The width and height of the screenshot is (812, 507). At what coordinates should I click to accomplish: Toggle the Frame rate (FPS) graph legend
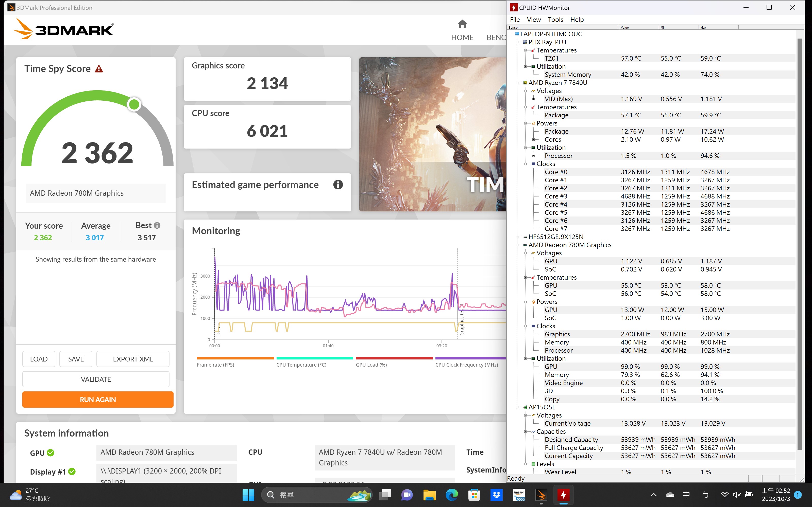(216, 365)
